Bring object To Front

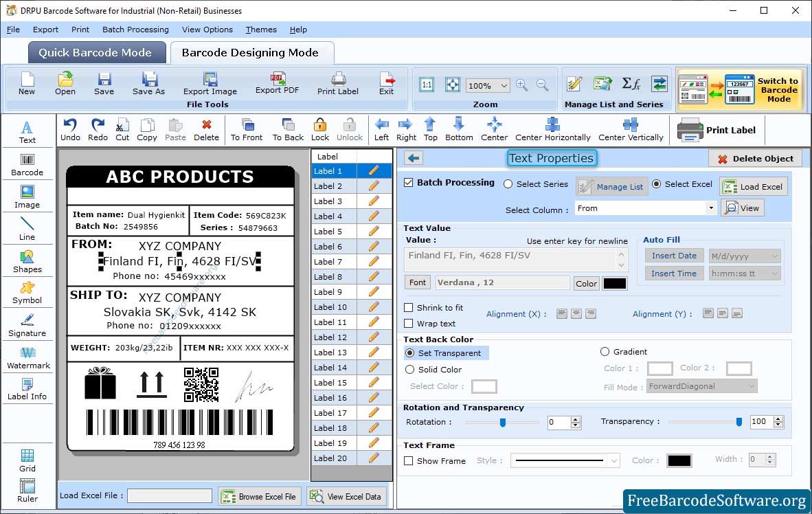click(247, 130)
